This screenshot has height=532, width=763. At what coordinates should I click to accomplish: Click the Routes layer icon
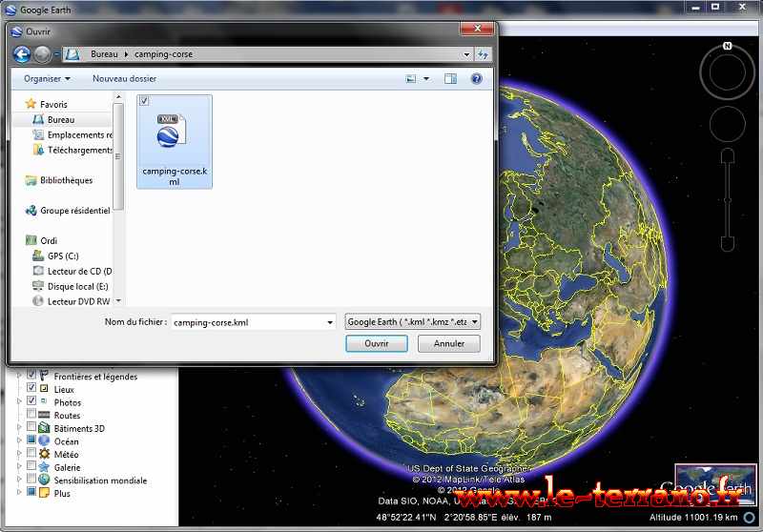pyautogui.click(x=44, y=415)
